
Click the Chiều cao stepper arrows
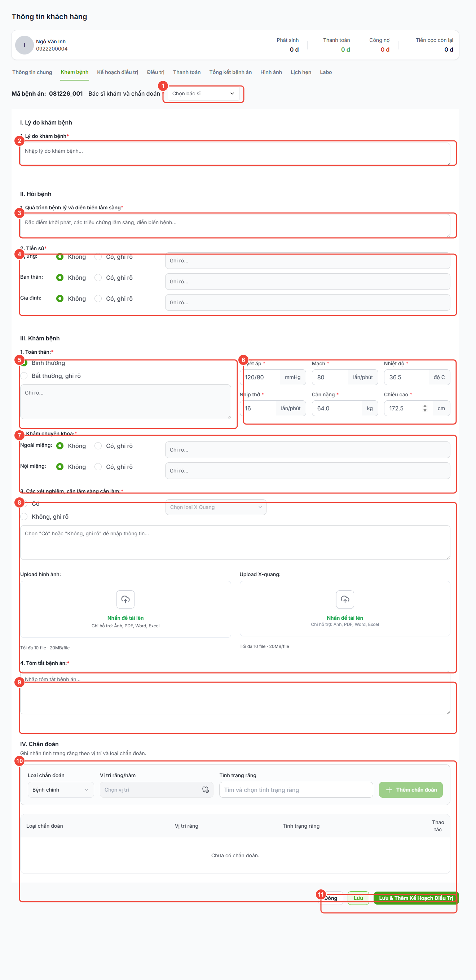click(425, 408)
